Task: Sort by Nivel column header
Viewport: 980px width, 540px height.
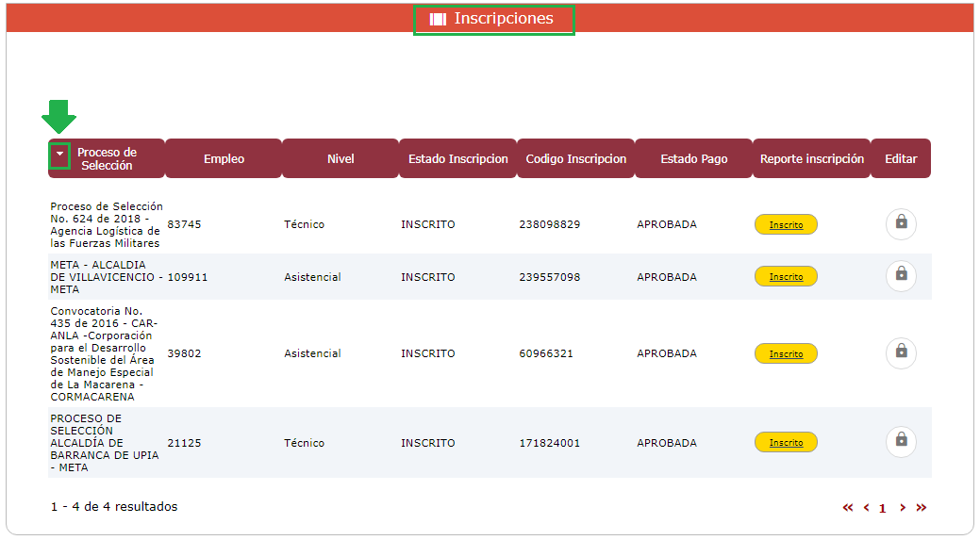Action: point(341,159)
